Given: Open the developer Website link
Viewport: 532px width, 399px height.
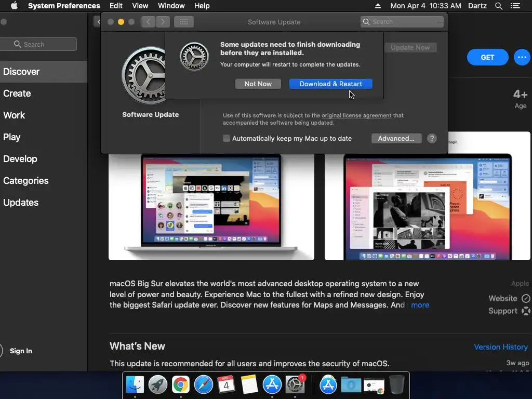Looking at the screenshot, I should coord(509,298).
